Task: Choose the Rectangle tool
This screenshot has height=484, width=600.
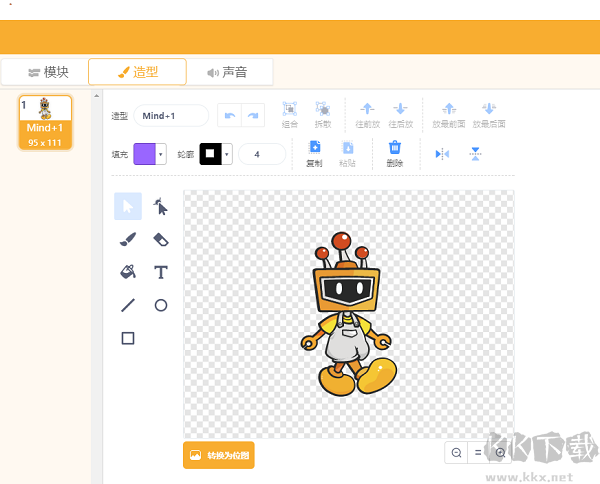Action: point(128,338)
